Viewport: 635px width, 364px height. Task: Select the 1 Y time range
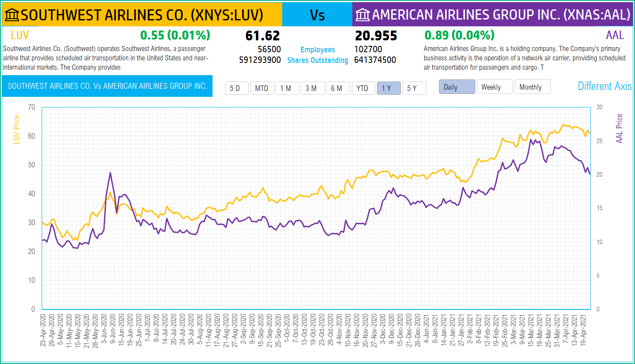389,88
